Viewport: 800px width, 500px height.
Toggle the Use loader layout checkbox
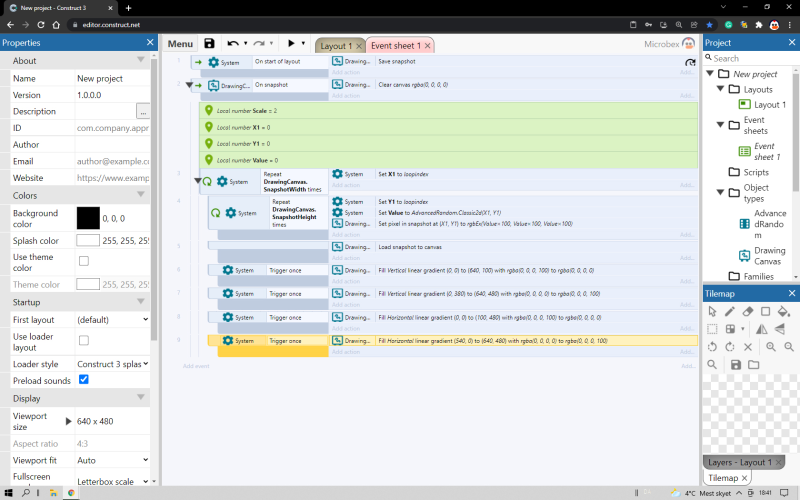[x=84, y=340]
